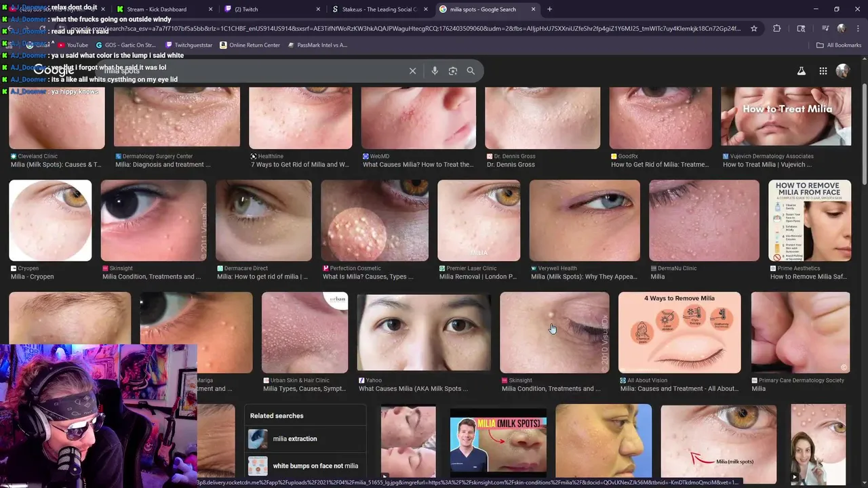Open the 4 Ways to Remove Milia graphic

679,332
